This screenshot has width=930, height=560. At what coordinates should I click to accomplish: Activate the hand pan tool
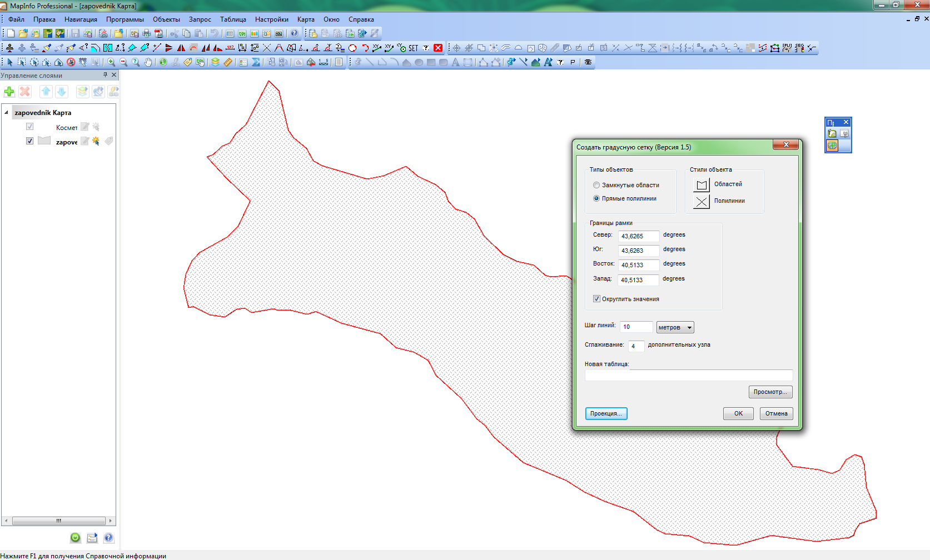pos(148,62)
